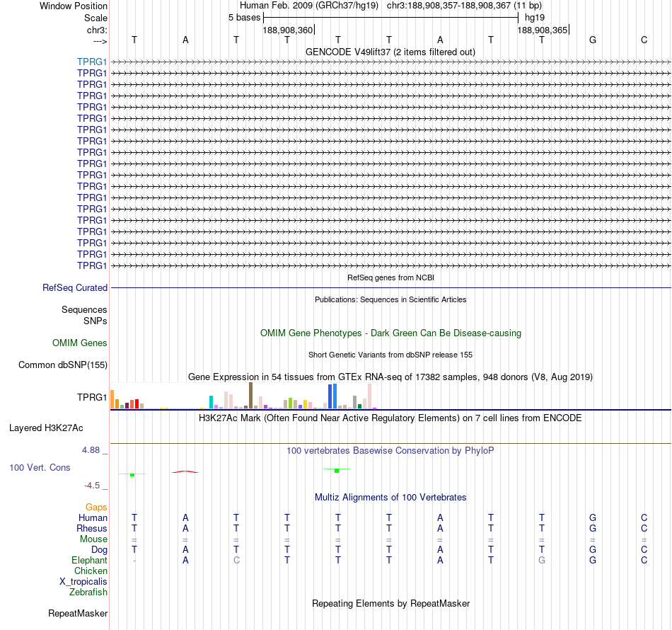Open H3K27Ac Mark ENCODE track title
This screenshot has height=630, width=672.
pyautogui.click(x=390, y=418)
